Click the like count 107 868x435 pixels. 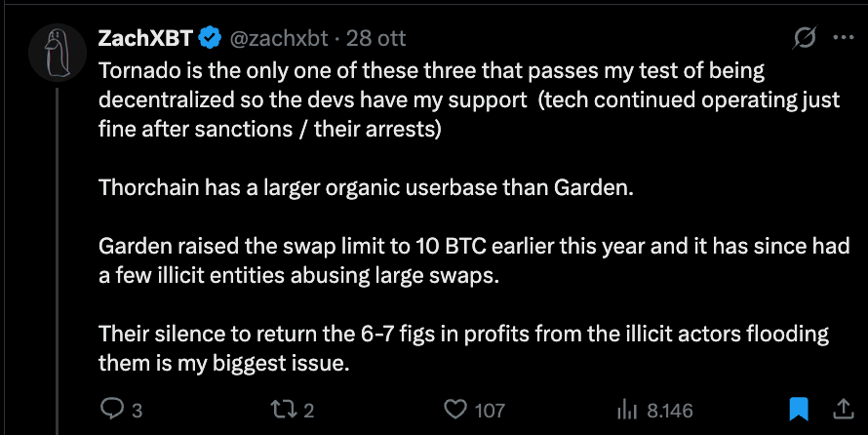(490, 411)
